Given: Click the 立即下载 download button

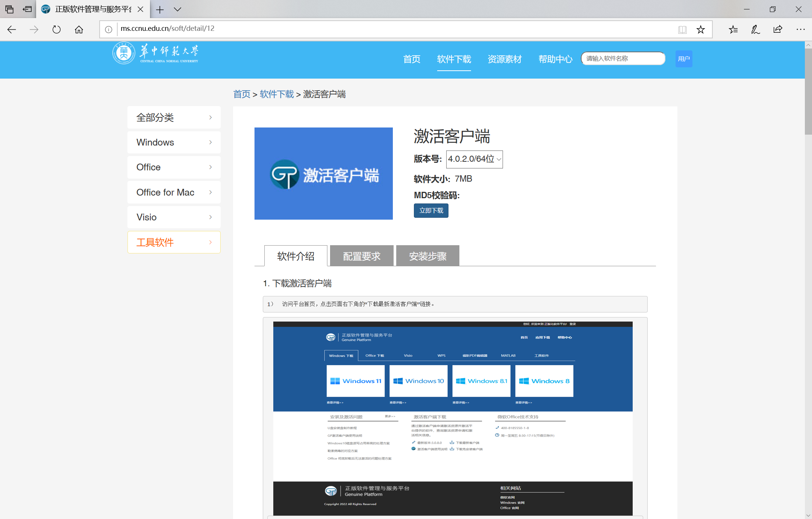Looking at the screenshot, I should coord(431,211).
